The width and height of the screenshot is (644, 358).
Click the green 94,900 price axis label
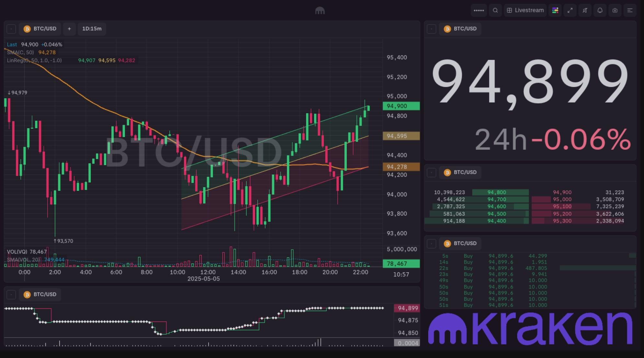401,106
